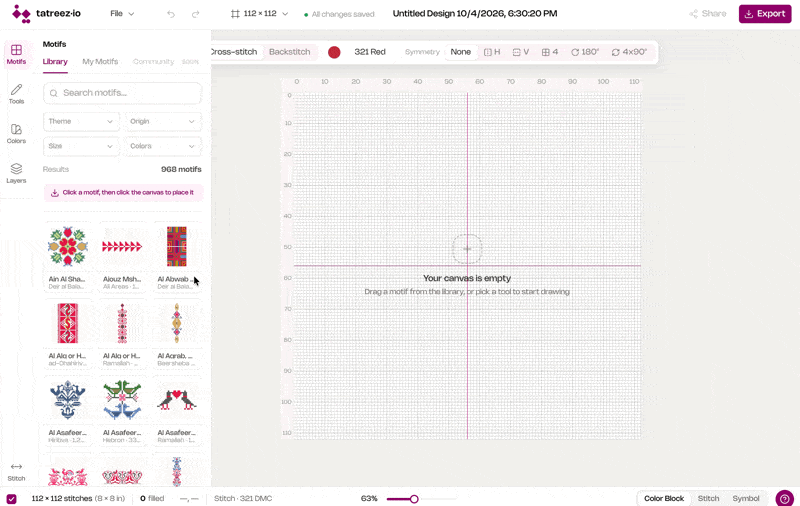Viewport: 800px width, 506px height.
Task: Open the Colors sidebar panel
Action: [16, 134]
